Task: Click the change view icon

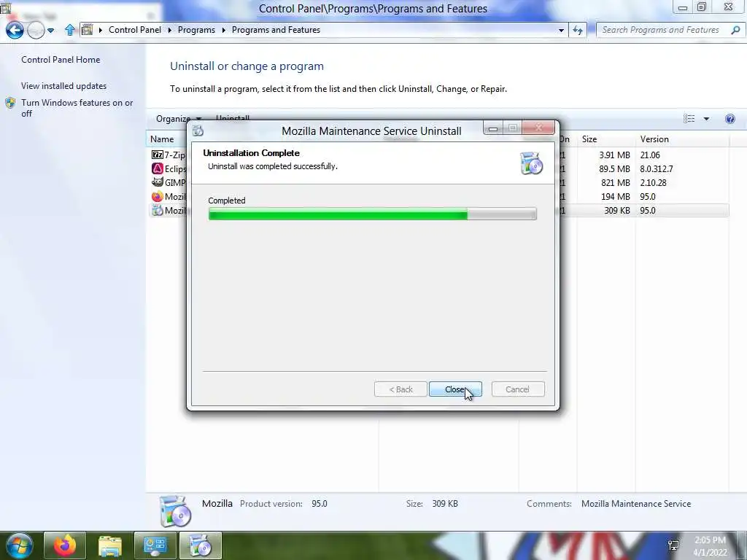Action: coord(689,119)
